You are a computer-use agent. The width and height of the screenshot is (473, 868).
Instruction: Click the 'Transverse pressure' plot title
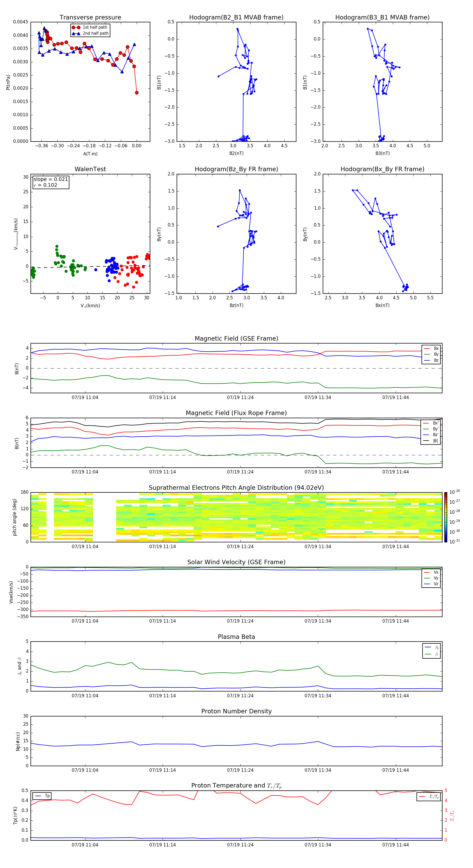click(x=90, y=18)
